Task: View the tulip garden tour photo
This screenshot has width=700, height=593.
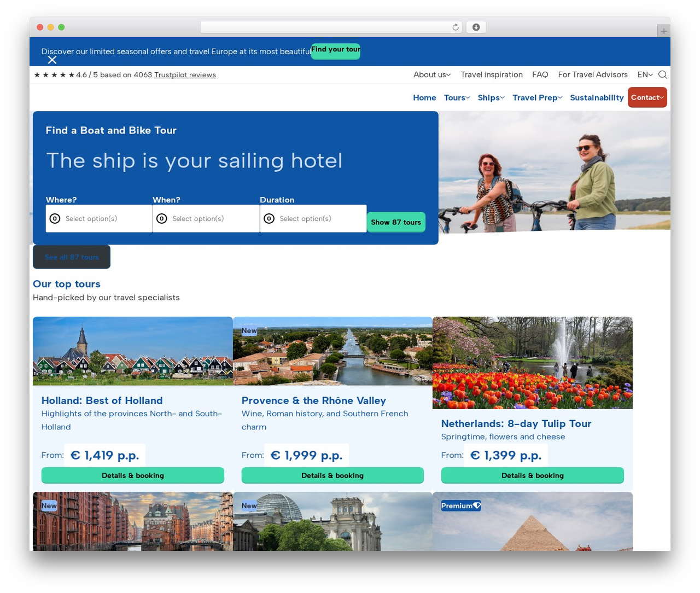Action: point(533,363)
